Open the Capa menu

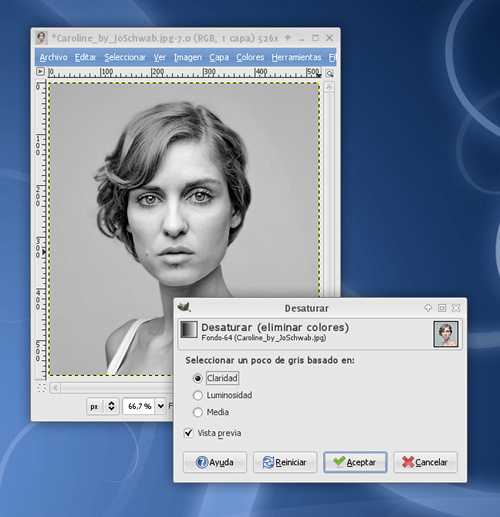coord(219,57)
